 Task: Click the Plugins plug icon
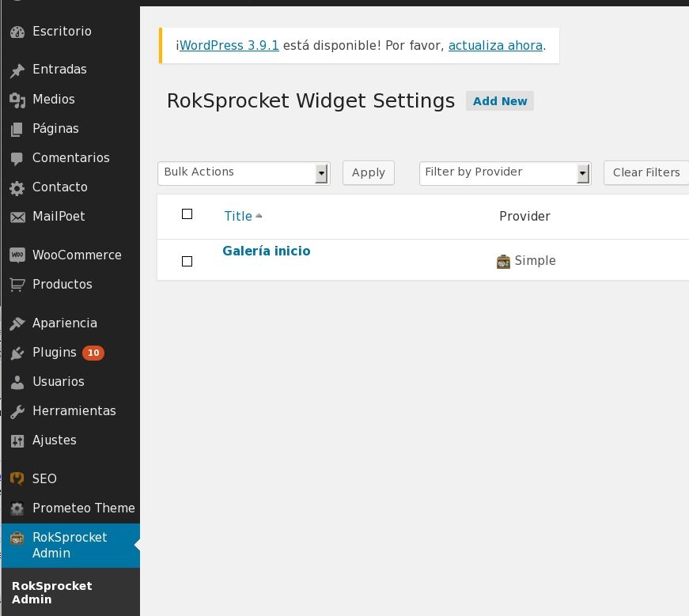(x=17, y=353)
